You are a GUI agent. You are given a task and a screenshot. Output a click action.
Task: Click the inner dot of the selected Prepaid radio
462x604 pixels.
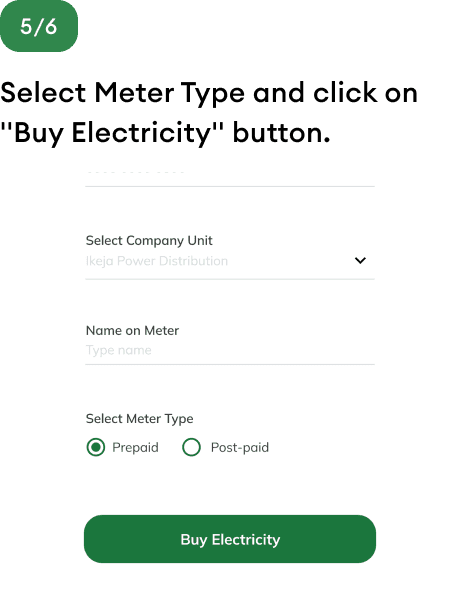96,447
